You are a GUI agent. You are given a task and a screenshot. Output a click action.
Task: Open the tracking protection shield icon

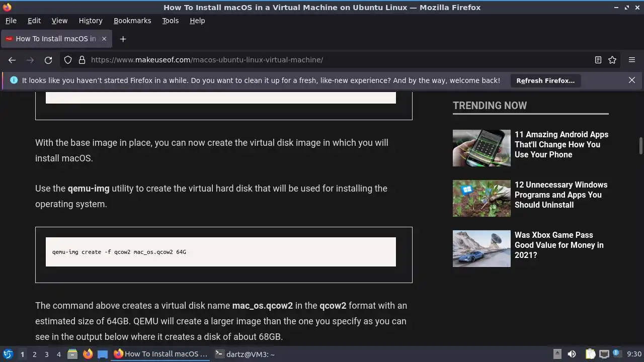coord(68,60)
